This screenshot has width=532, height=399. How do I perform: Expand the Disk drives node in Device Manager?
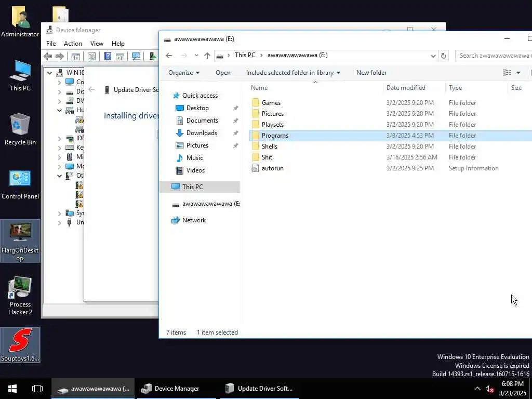pos(59,91)
